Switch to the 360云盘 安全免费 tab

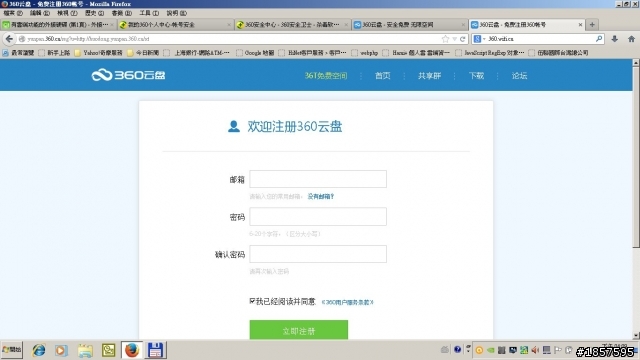409,25
